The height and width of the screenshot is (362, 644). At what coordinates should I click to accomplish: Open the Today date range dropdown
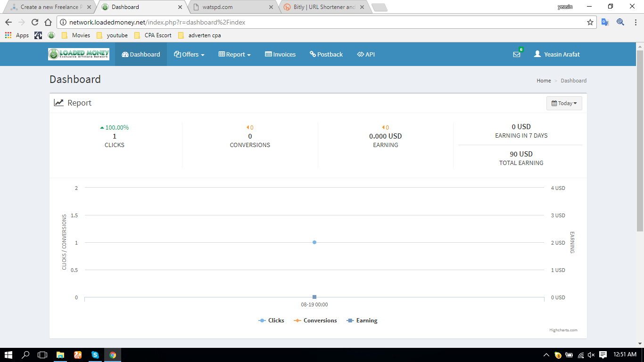click(x=564, y=103)
